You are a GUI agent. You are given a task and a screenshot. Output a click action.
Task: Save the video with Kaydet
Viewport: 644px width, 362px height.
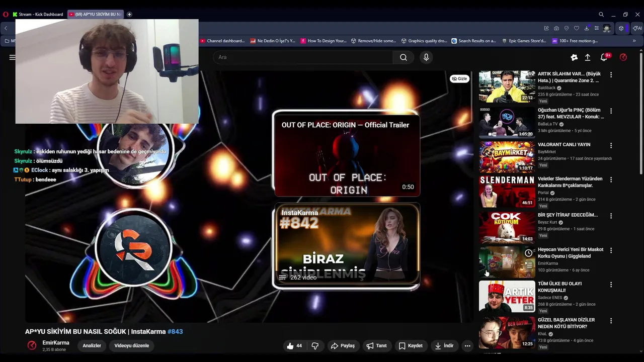click(x=411, y=345)
